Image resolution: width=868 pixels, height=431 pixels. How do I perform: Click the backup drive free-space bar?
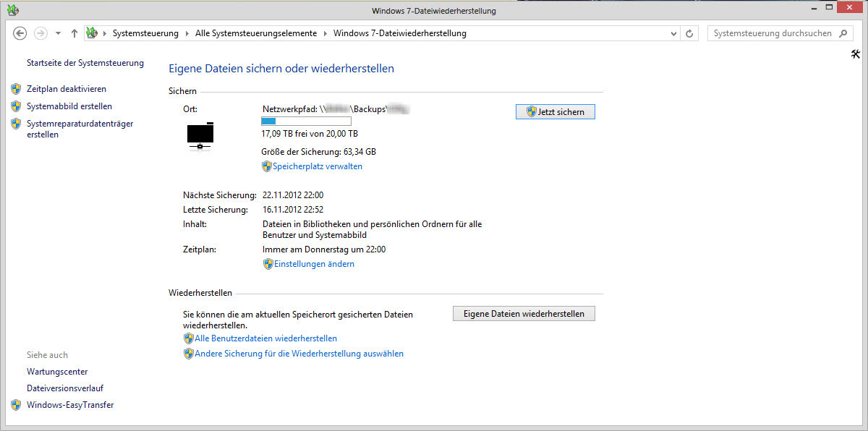pos(306,121)
